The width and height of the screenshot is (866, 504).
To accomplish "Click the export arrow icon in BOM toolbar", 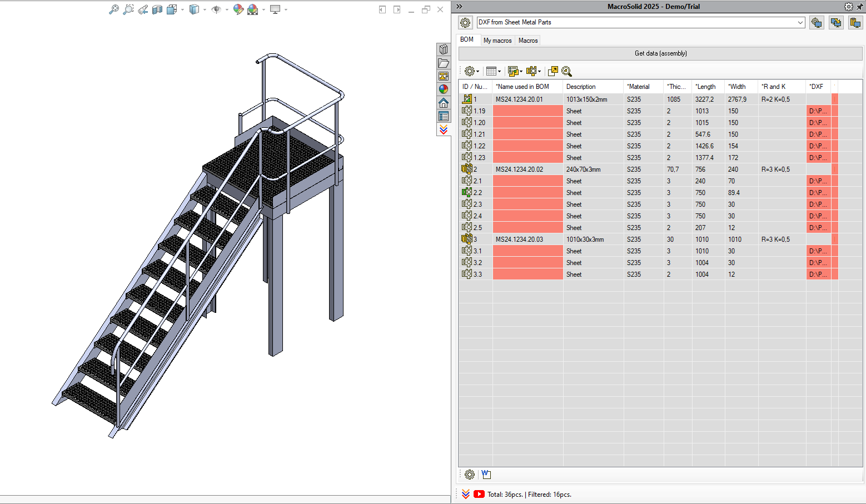I will 553,71.
